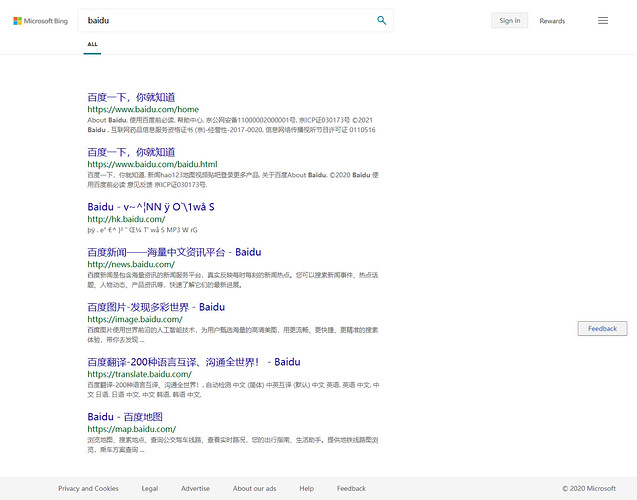Click description snippet under map.baidu.com
The width and height of the screenshot is (637, 500).
(233, 444)
